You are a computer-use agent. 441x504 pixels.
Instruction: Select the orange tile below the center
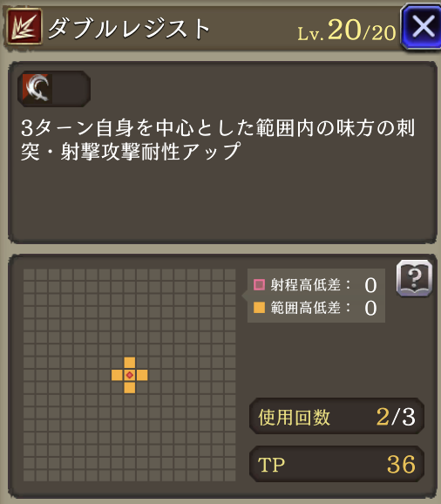click(130, 388)
